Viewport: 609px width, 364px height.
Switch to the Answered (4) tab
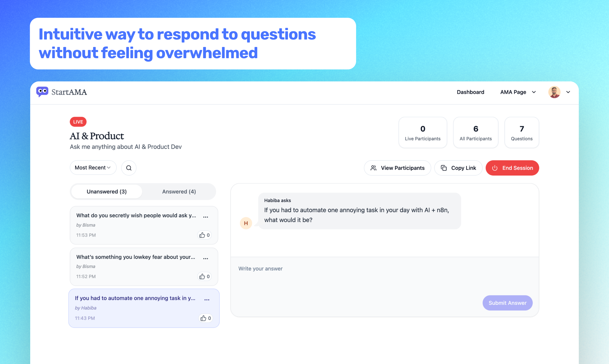(179, 192)
